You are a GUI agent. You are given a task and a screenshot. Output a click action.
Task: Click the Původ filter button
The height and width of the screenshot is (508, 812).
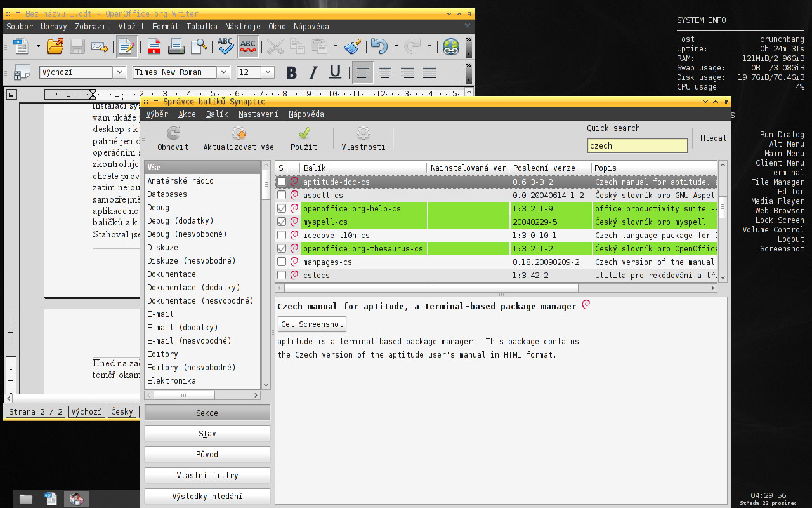[207, 455]
